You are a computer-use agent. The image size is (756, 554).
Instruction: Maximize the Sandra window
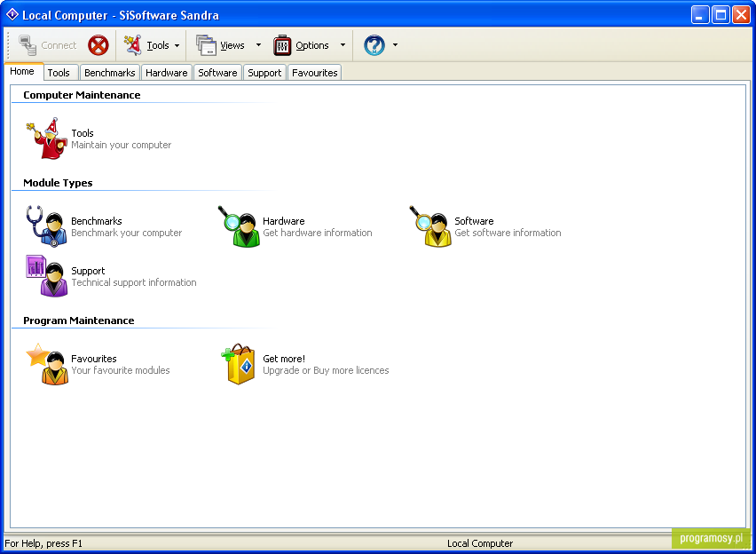(721, 14)
